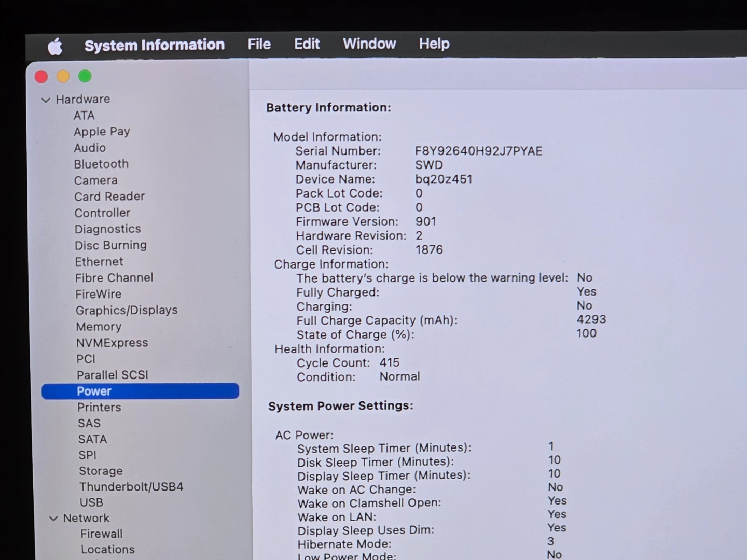Select SATA in the sidebar

point(92,439)
